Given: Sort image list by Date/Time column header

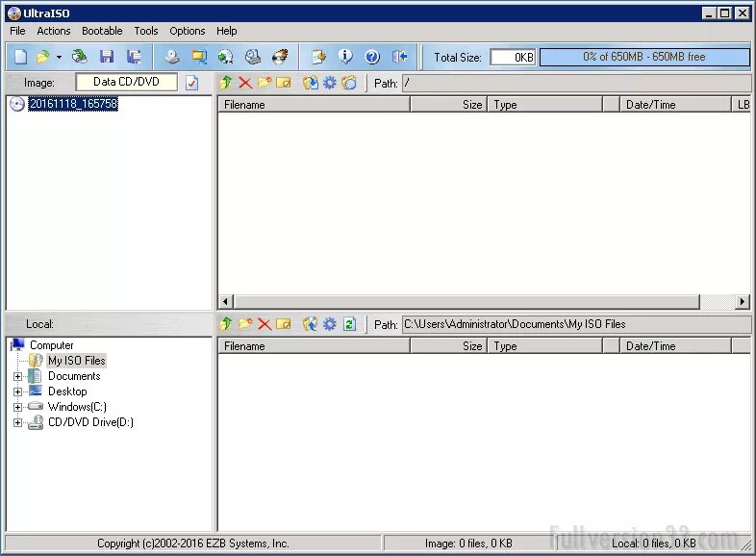Looking at the screenshot, I should tap(675, 105).
